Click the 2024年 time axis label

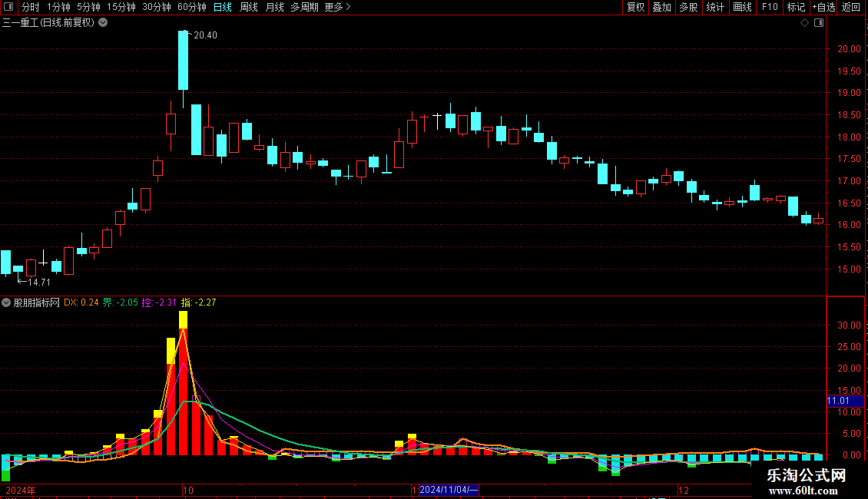pyautogui.click(x=21, y=490)
